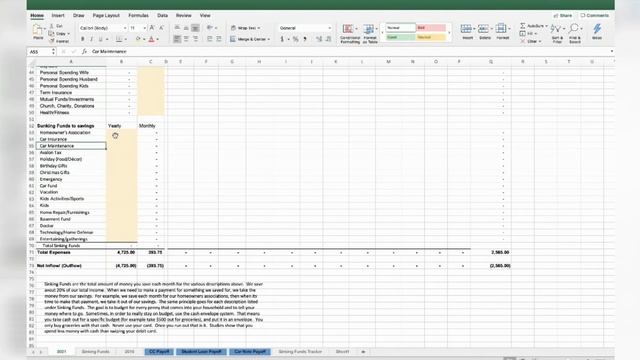Click Decrease Decimal icon
Screen dimensions: 640x360
tap(328, 39)
